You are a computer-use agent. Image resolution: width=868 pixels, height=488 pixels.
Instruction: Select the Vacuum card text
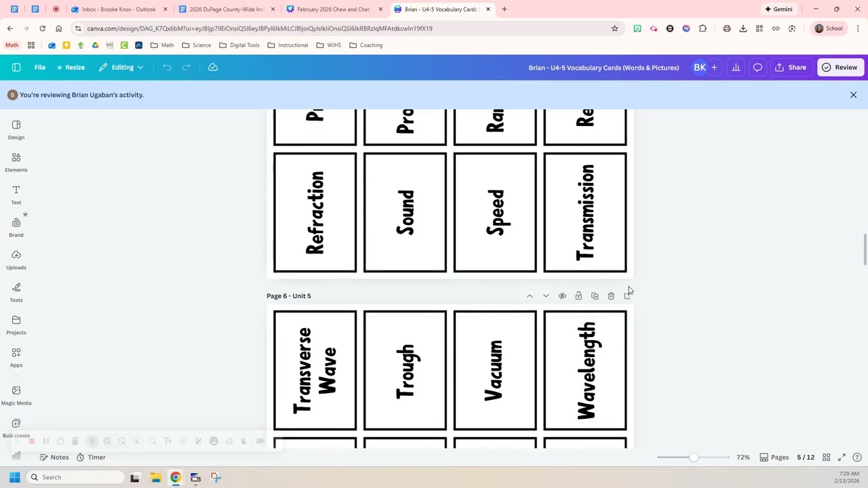(495, 371)
